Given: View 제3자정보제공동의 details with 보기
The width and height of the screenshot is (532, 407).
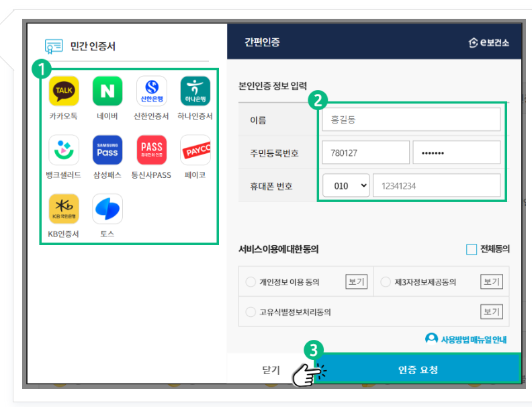Looking at the screenshot, I should (492, 282).
